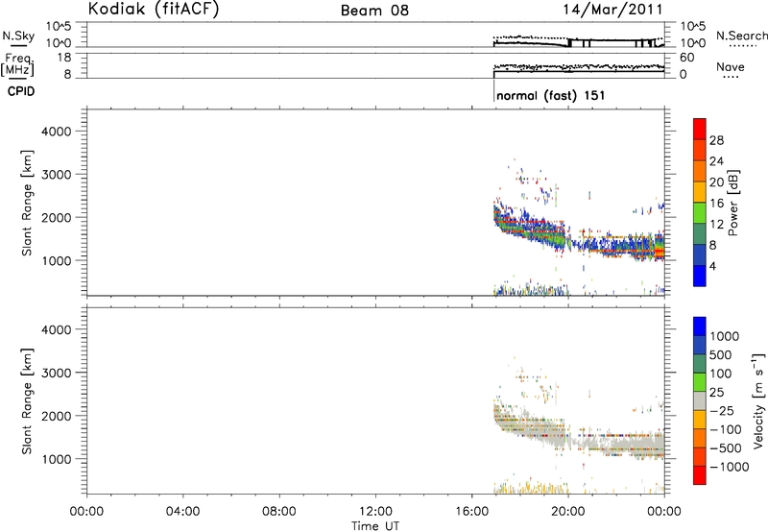
Task: Click the 'Time UT' axis label
Action: (x=375, y=526)
